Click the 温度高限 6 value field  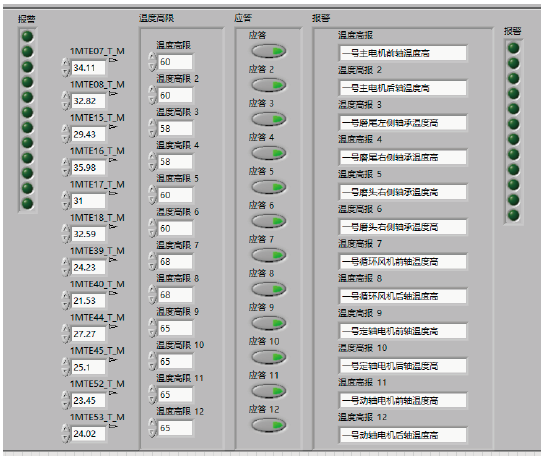point(175,228)
